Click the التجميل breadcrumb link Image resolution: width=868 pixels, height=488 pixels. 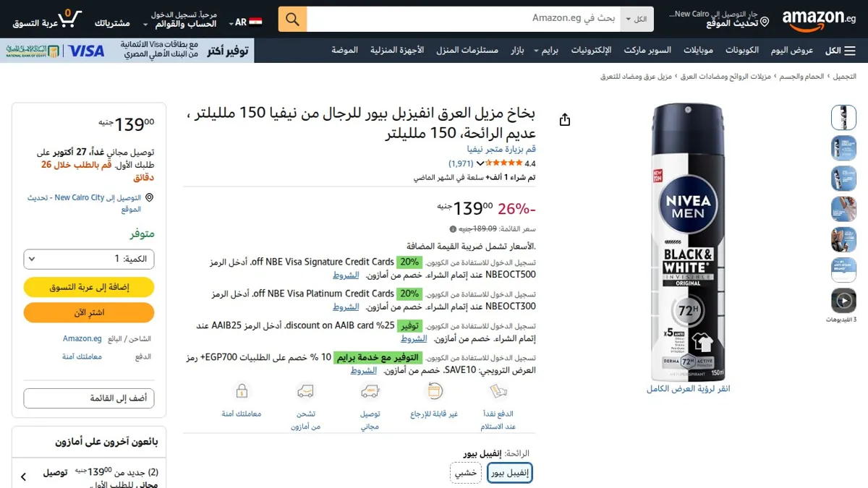845,76
